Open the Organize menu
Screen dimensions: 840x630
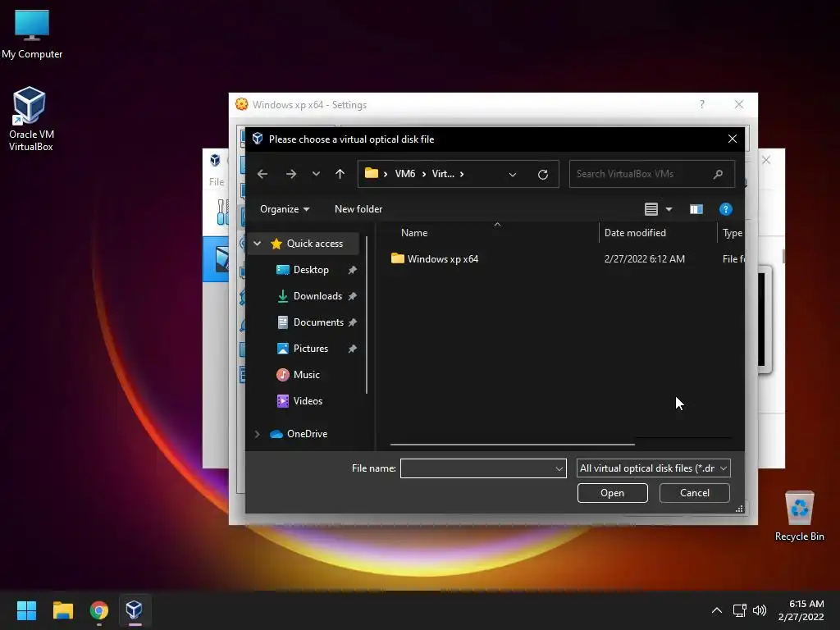285,209
